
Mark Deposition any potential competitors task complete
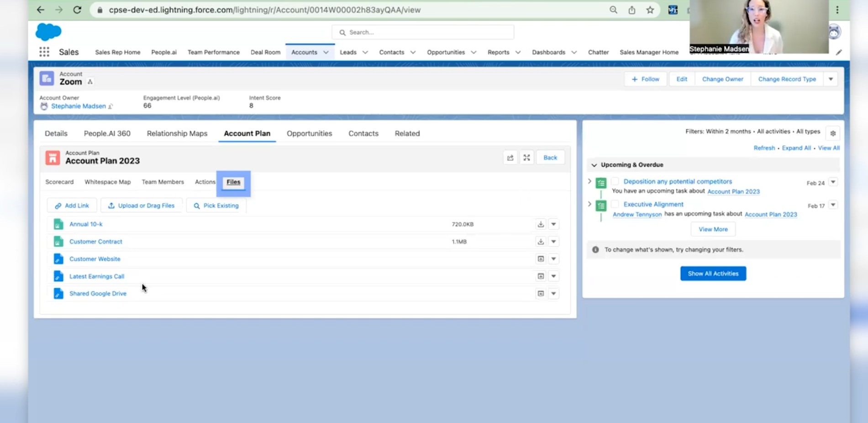pyautogui.click(x=615, y=181)
